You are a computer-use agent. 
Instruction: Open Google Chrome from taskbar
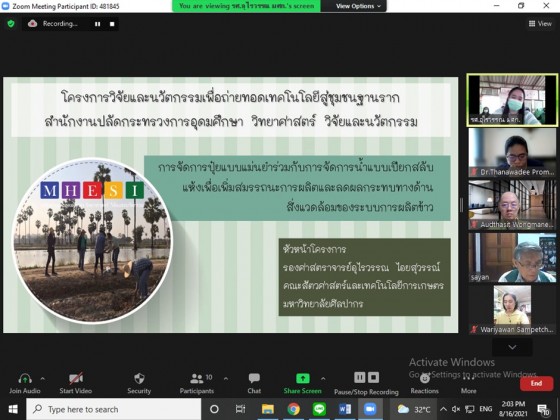pos(294,409)
